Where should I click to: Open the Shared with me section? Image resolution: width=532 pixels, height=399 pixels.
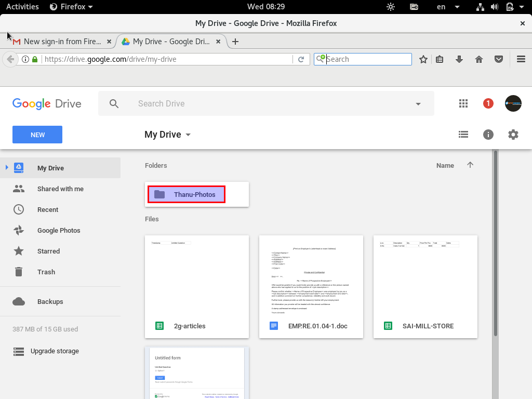tap(60, 189)
